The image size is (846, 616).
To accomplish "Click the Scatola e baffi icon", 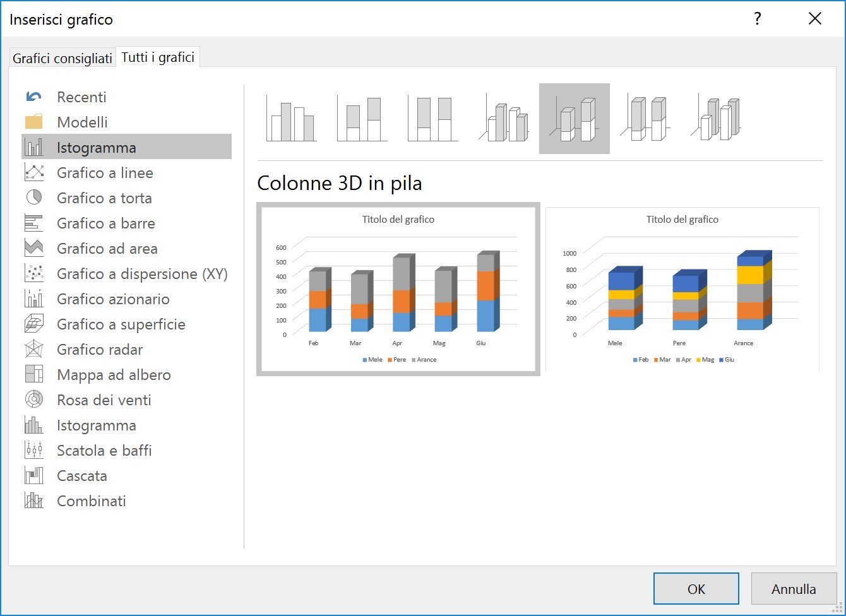I will click(33, 450).
